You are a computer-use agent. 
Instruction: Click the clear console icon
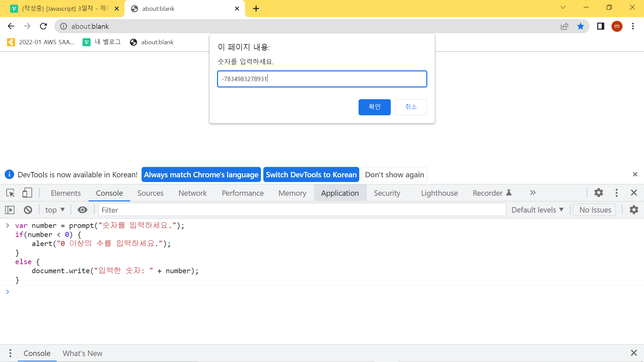[28, 210]
